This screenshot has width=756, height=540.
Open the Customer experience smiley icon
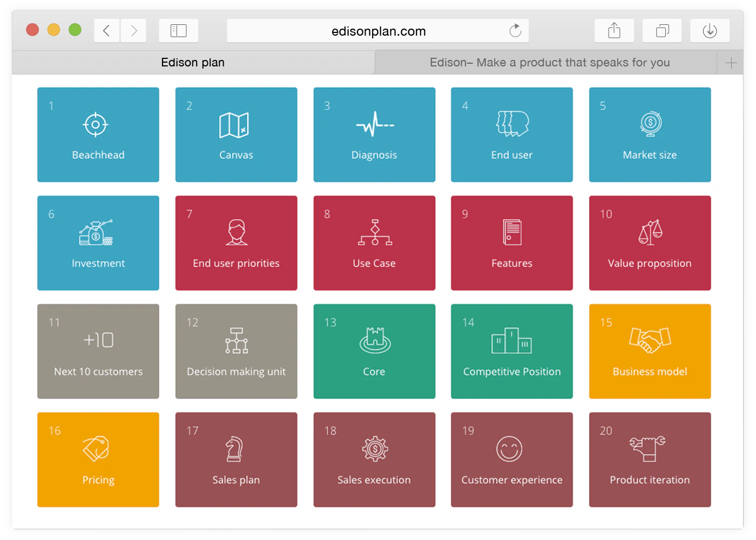point(509,449)
